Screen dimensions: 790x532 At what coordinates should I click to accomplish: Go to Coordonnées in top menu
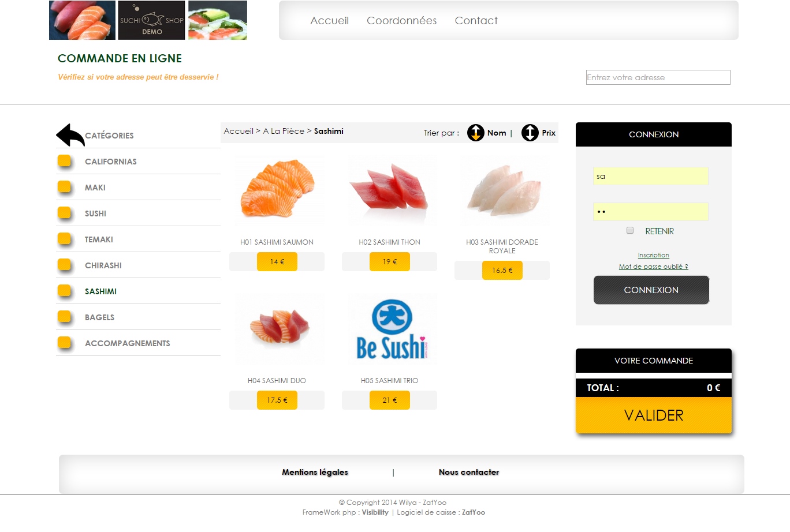[x=402, y=21]
